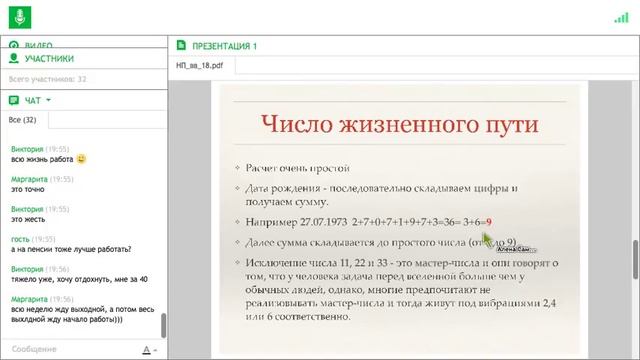Open the text formatting A icon
The height and width of the screenshot is (360, 640).
click(x=147, y=350)
